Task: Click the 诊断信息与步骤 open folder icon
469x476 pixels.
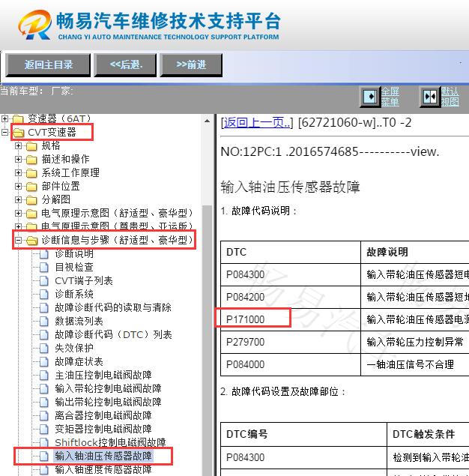Action: click(31, 241)
